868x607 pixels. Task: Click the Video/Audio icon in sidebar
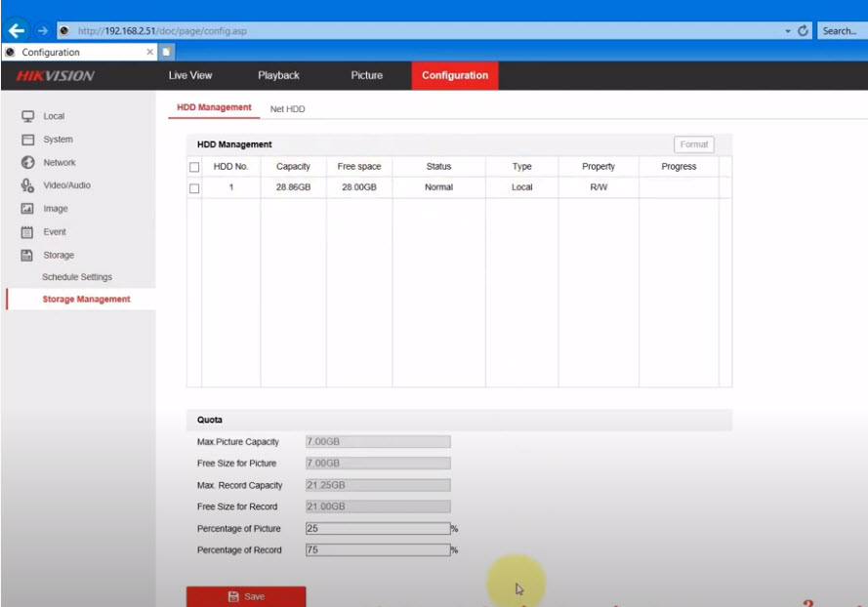(x=28, y=185)
